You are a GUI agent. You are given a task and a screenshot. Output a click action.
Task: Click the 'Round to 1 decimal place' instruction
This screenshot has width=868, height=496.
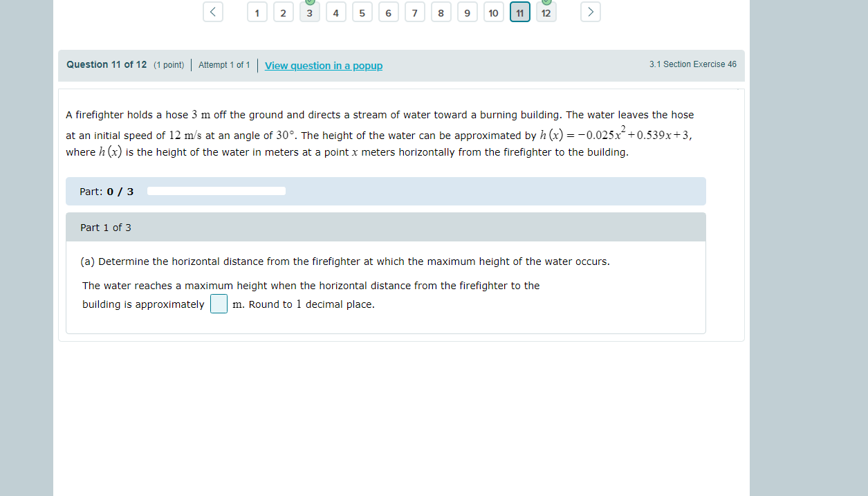[x=312, y=304]
